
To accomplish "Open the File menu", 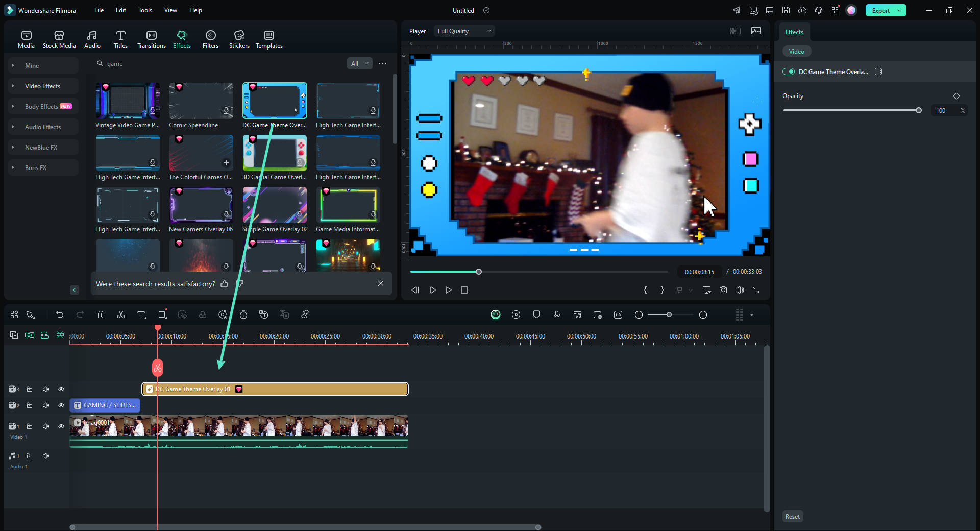I will point(99,10).
